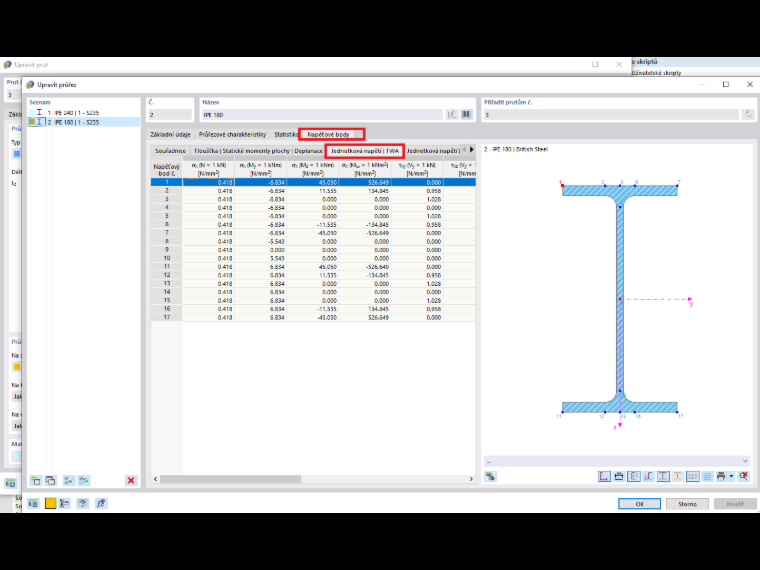
Task: Click the table horizontal scrollbar
Action: (230, 479)
